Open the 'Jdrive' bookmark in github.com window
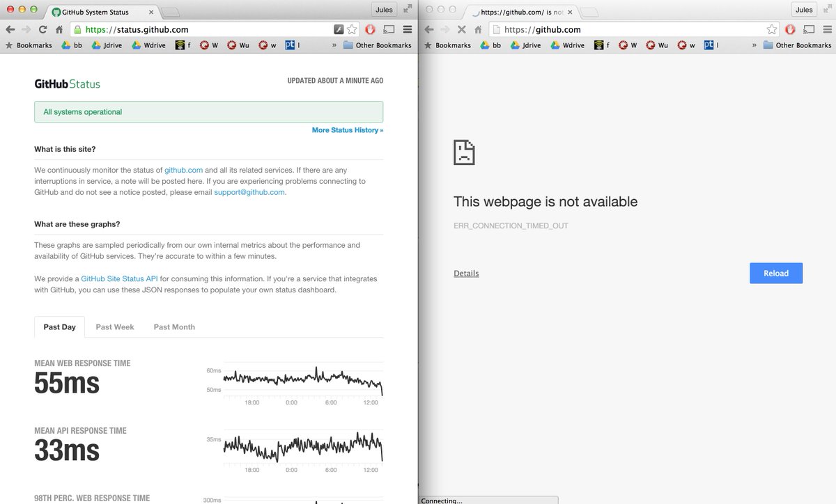The height and width of the screenshot is (504, 836). click(x=526, y=45)
